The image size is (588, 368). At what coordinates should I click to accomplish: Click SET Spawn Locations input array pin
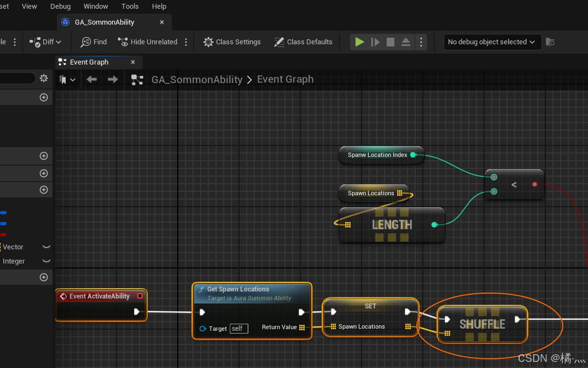point(333,326)
